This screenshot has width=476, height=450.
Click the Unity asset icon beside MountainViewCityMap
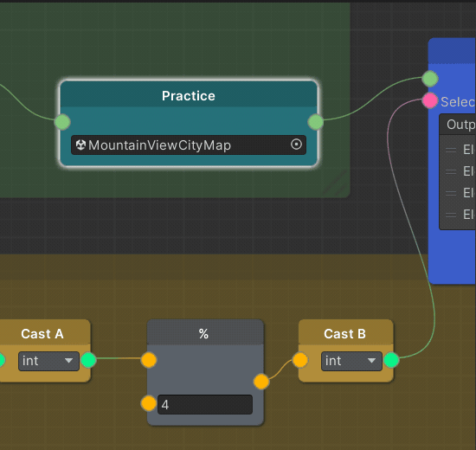click(x=80, y=145)
